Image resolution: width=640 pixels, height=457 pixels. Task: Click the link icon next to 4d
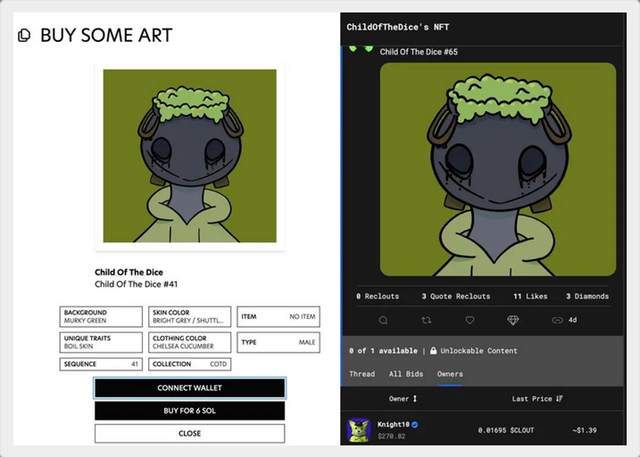pyautogui.click(x=557, y=320)
